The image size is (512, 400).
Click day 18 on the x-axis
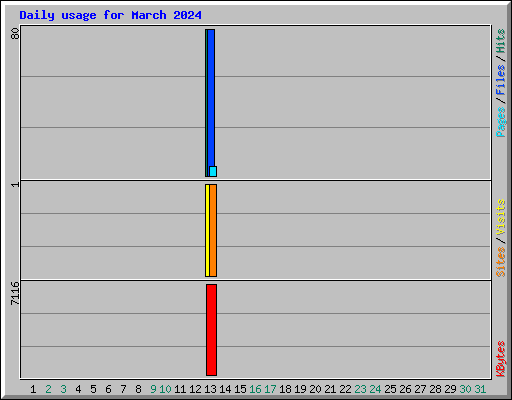click(x=285, y=389)
